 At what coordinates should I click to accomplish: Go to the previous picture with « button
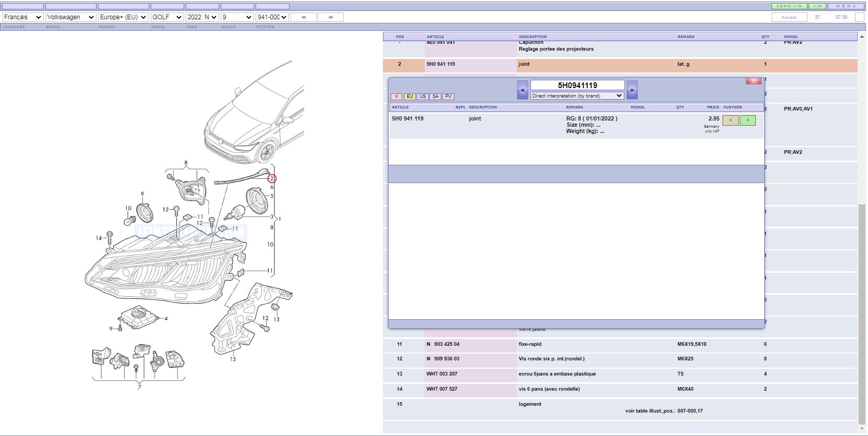click(x=304, y=17)
